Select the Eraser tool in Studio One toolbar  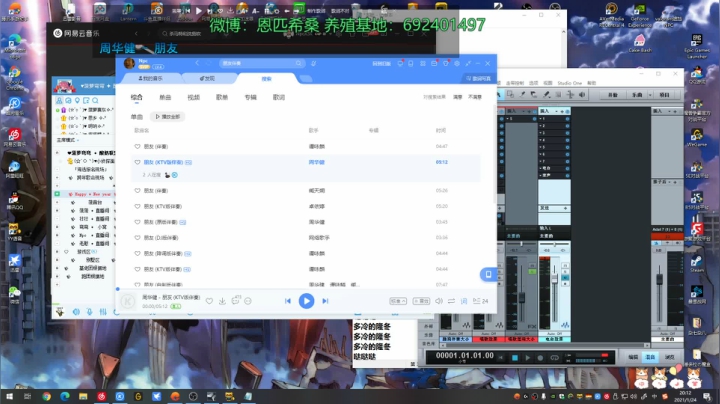click(534, 95)
